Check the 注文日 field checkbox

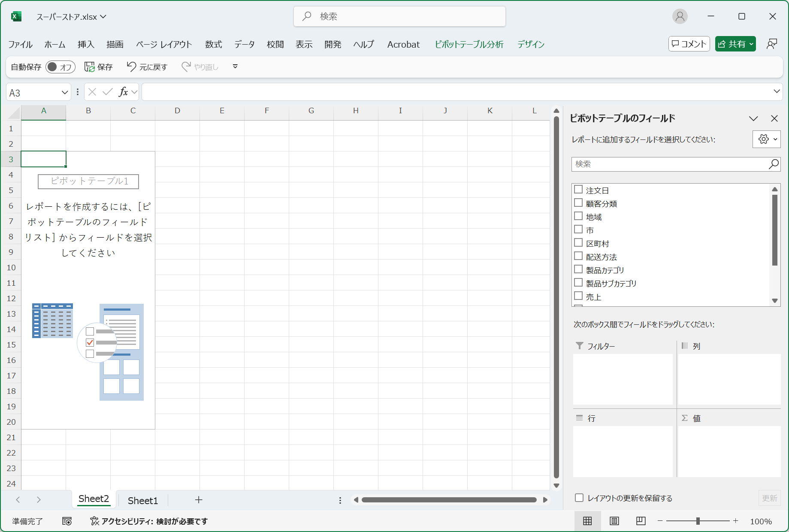coord(578,189)
